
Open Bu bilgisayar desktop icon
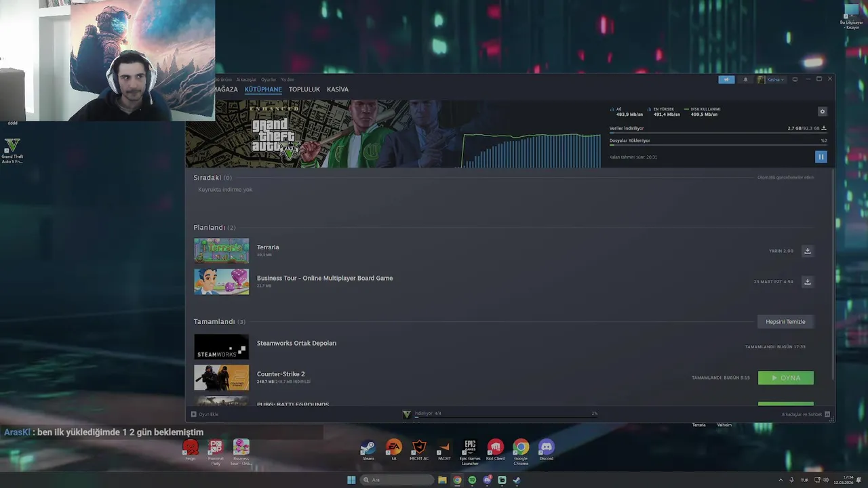852,17
